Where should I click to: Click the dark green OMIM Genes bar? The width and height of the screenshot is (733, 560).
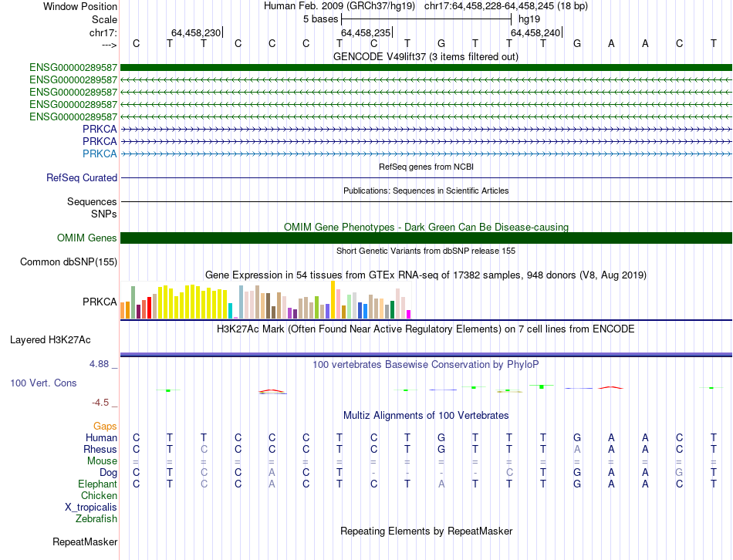point(426,238)
